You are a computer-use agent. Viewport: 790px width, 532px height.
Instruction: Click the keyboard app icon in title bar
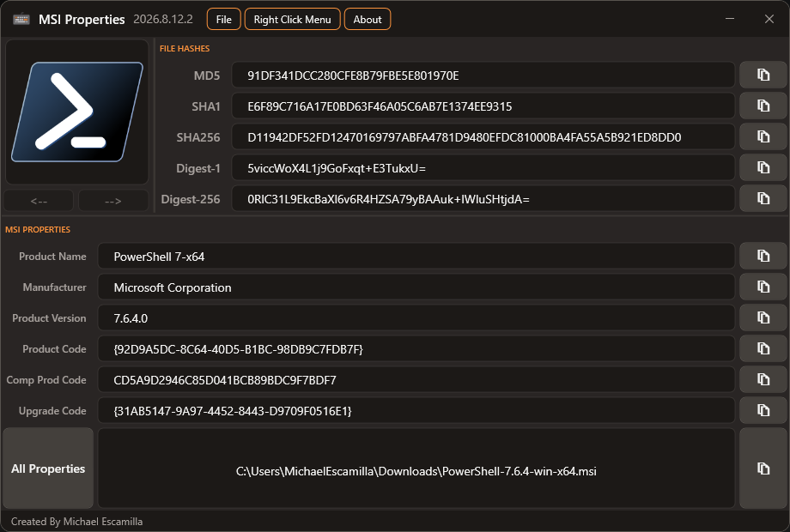(21, 19)
